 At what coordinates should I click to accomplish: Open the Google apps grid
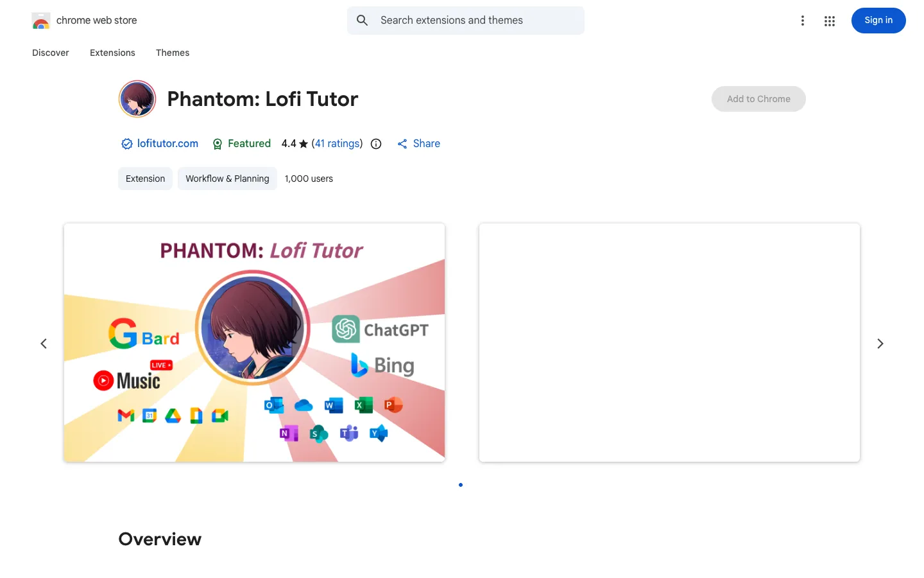(830, 21)
